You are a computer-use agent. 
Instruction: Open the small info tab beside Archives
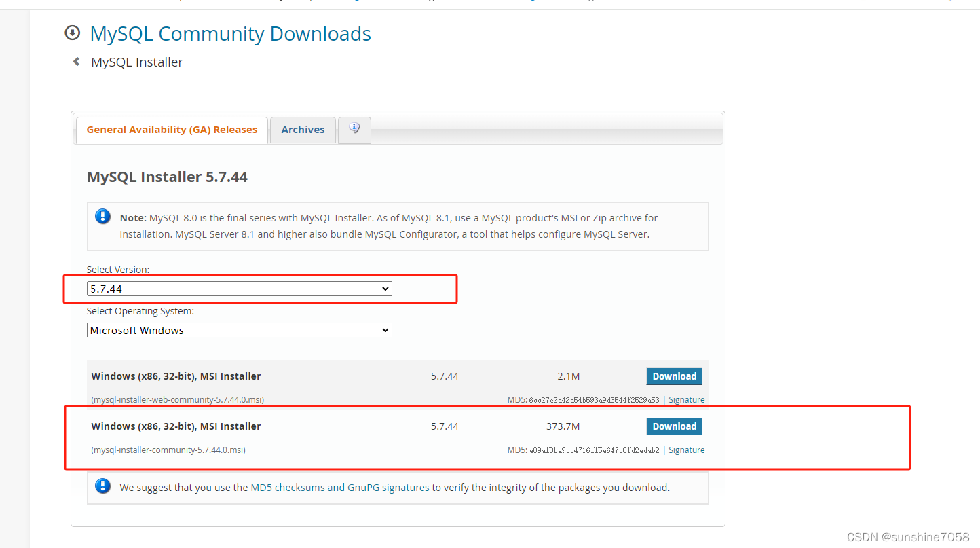coord(354,128)
